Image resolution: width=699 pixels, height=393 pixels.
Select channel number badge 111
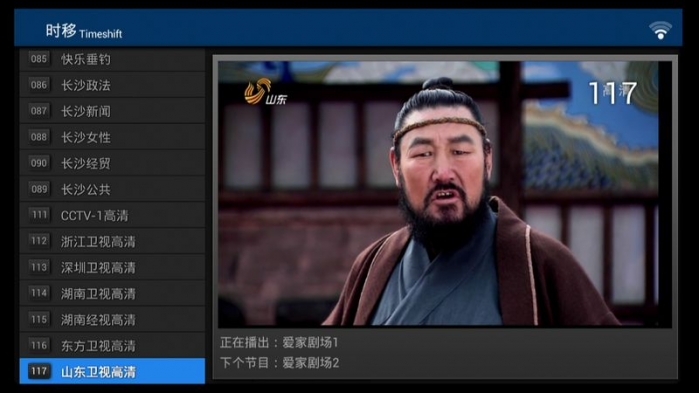point(39,215)
